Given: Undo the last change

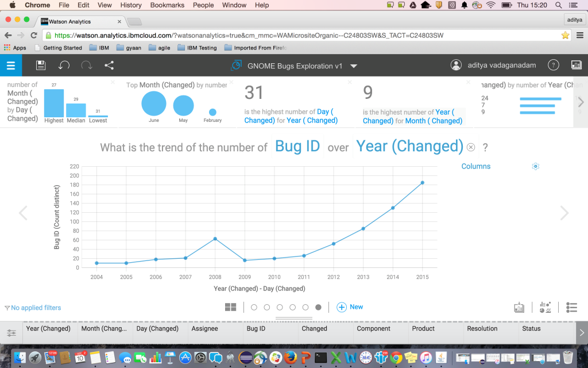Looking at the screenshot, I should [64, 66].
